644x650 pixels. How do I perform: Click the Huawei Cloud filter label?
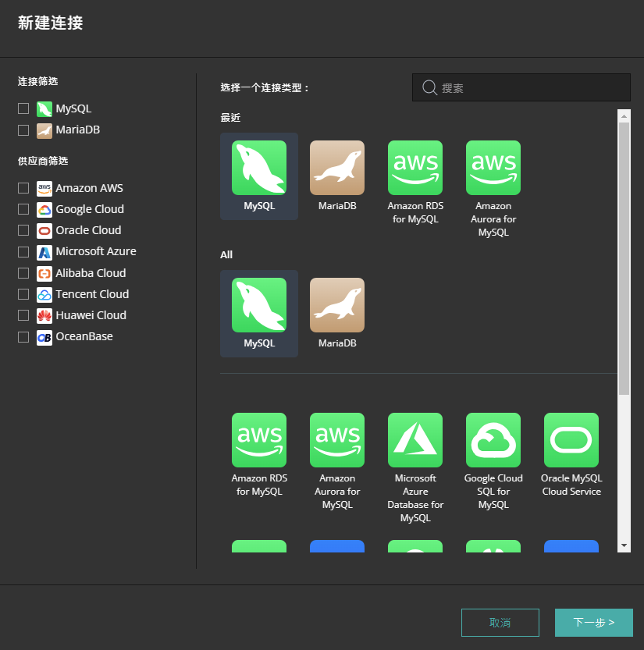coord(91,315)
